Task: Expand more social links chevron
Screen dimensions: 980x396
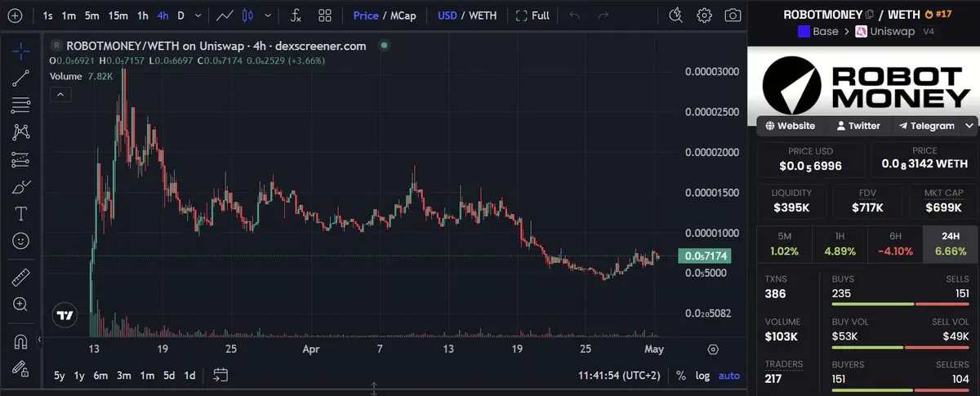Action: [x=969, y=126]
